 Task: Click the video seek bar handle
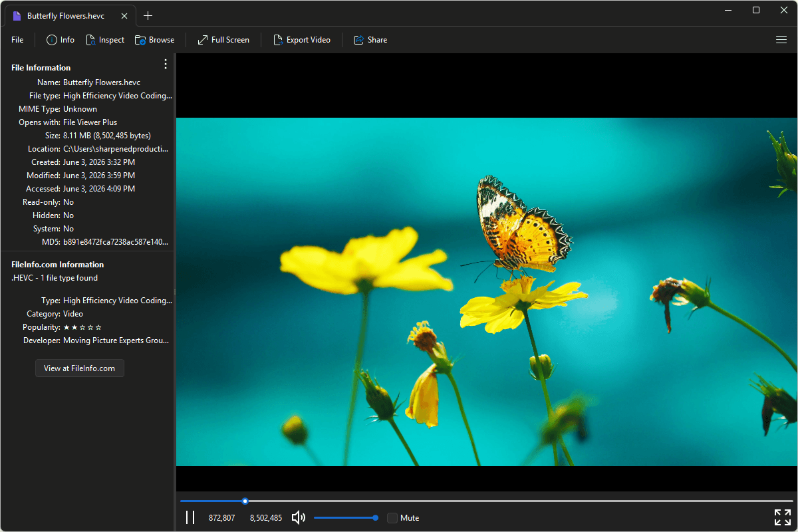(x=245, y=501)
